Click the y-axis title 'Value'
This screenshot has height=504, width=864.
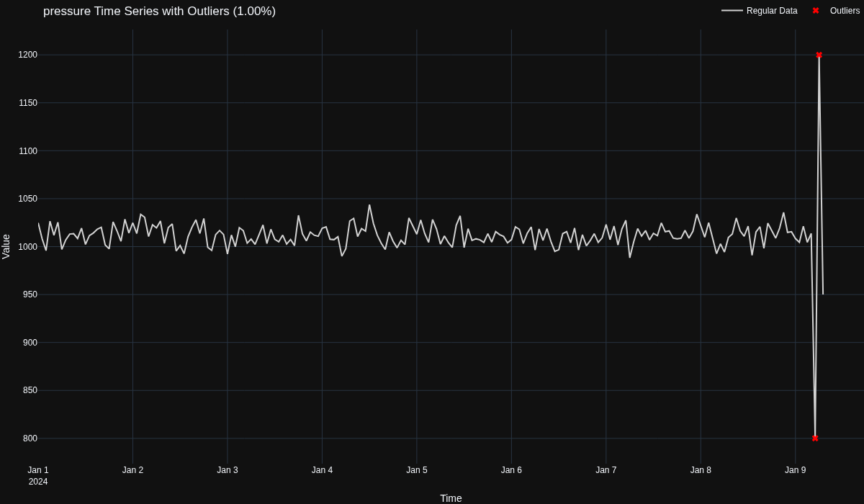coord(6,246)
